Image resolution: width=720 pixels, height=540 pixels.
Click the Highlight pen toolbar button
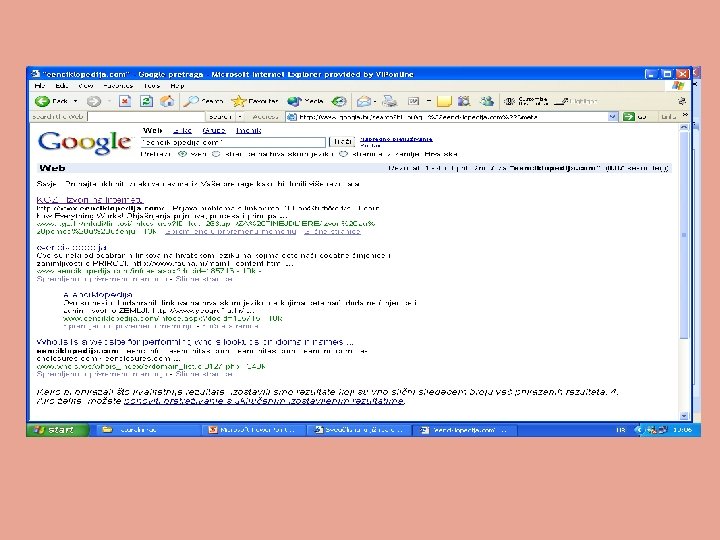[575, 101]
